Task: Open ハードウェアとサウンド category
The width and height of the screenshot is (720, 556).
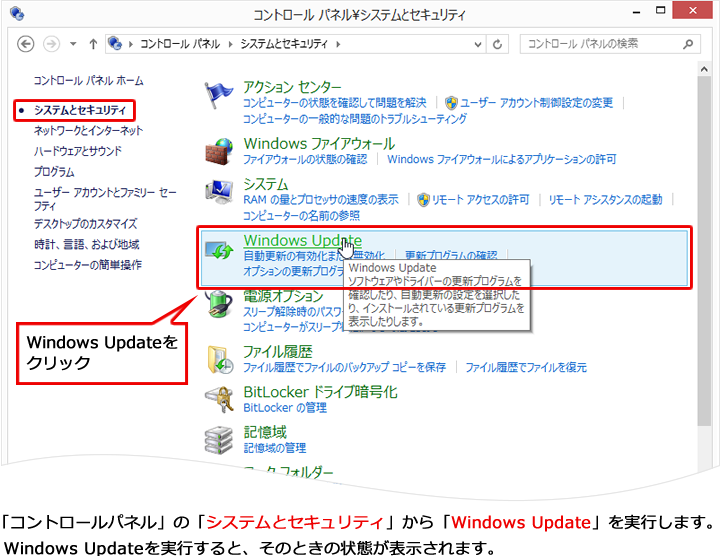Action: 78,151
